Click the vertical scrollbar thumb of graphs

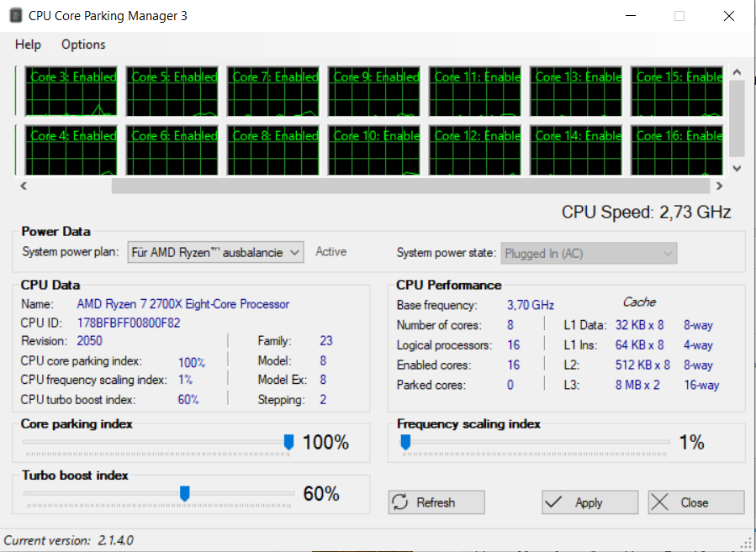click(737, 118)
